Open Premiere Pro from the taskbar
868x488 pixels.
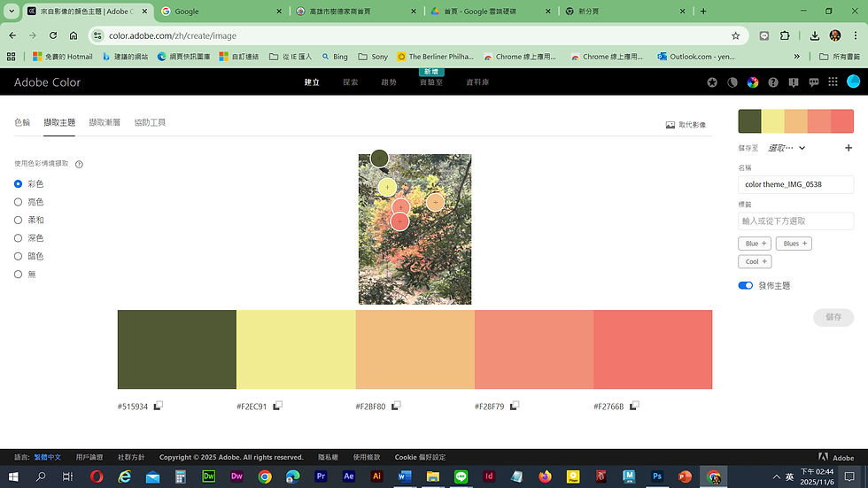(321, 476)
